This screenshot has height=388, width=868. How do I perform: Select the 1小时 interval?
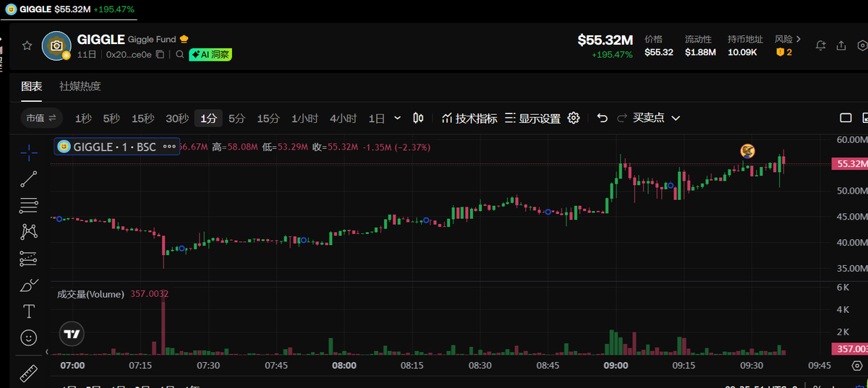(305, 118)
